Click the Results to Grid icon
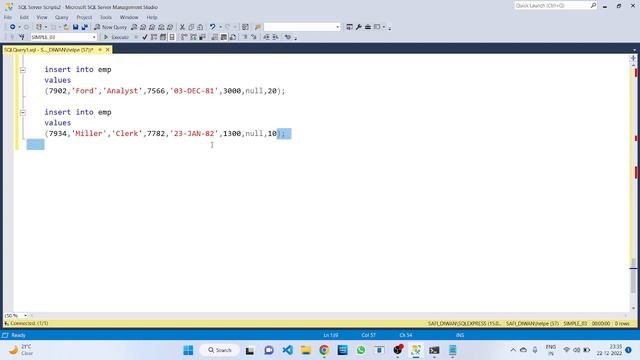The width and height of the screenshot is (640, 360). tap(224, 37)
